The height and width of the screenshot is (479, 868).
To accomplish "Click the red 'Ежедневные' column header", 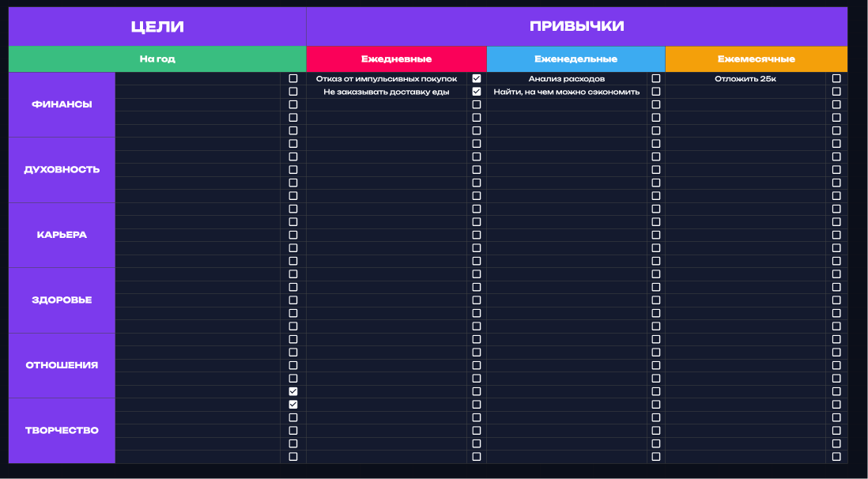I will (396, 59).
